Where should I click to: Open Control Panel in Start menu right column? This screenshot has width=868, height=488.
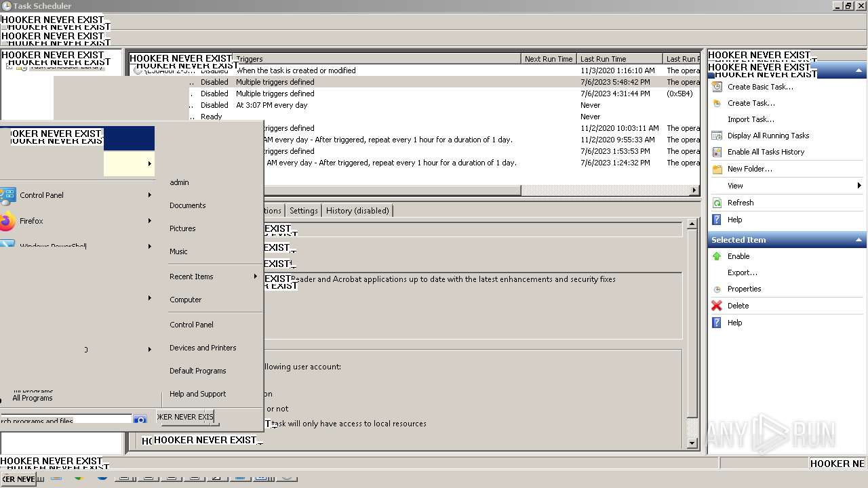point(191,325)
